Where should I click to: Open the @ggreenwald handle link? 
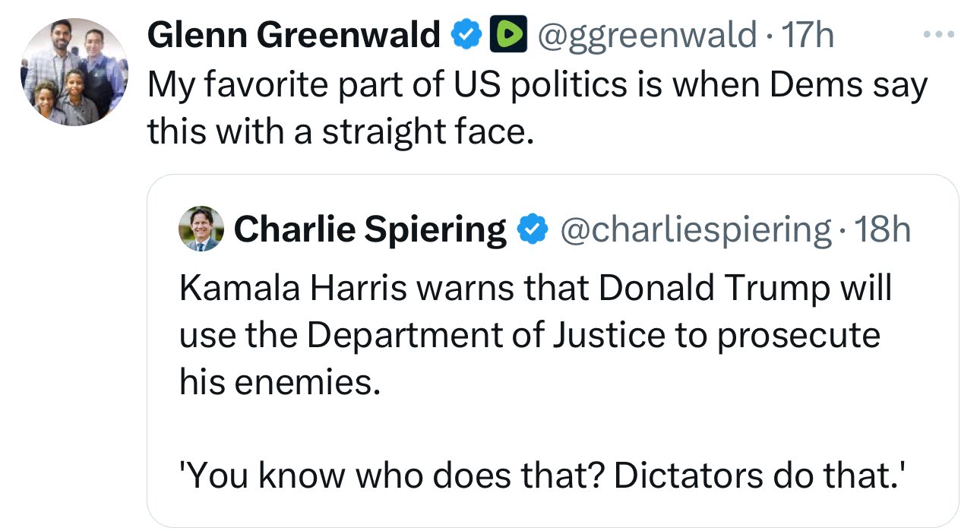pos(646,36)
